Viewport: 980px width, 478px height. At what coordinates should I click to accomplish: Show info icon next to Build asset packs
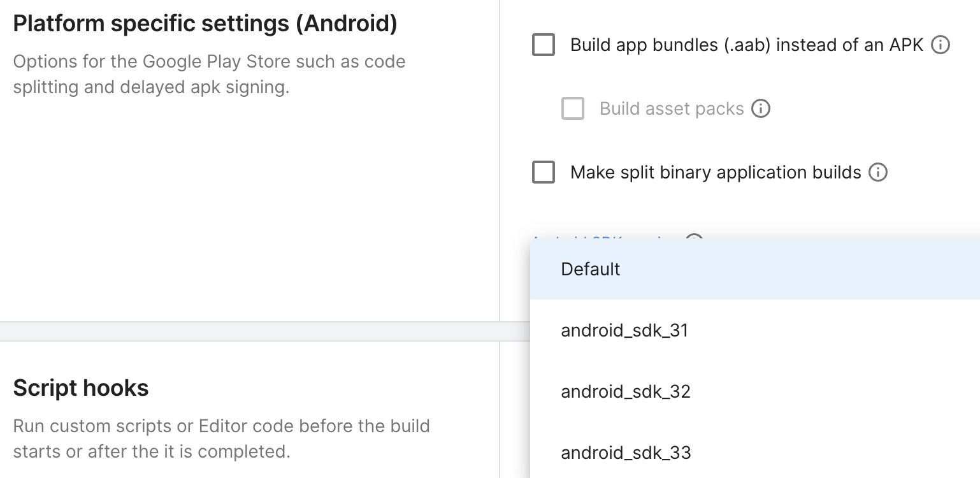(760, 109)
